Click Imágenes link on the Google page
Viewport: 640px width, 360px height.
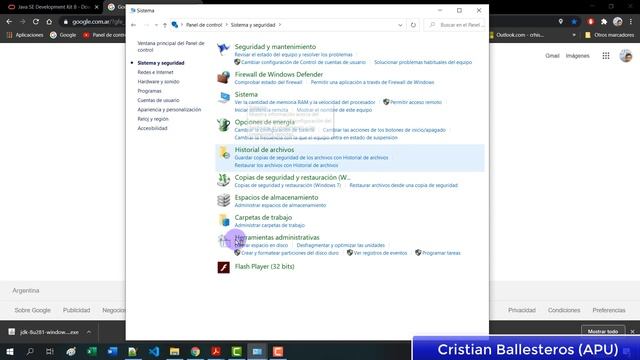pyautogui.click(x=577, y=56)
